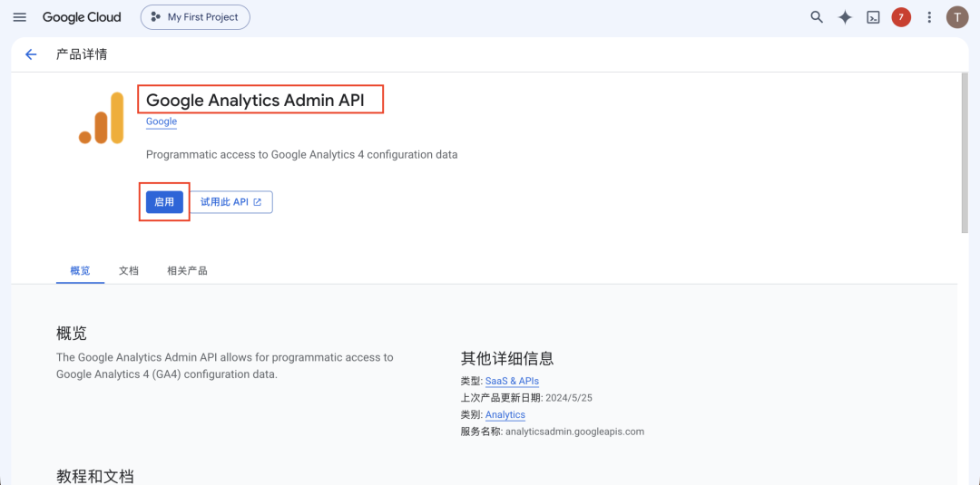Open the Google publisher link

tap(162, 121)
